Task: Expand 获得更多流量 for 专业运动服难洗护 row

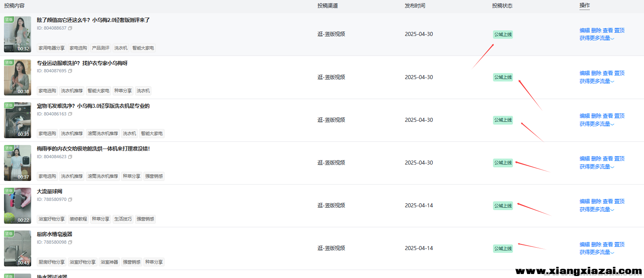Action: tap(597, 81)
